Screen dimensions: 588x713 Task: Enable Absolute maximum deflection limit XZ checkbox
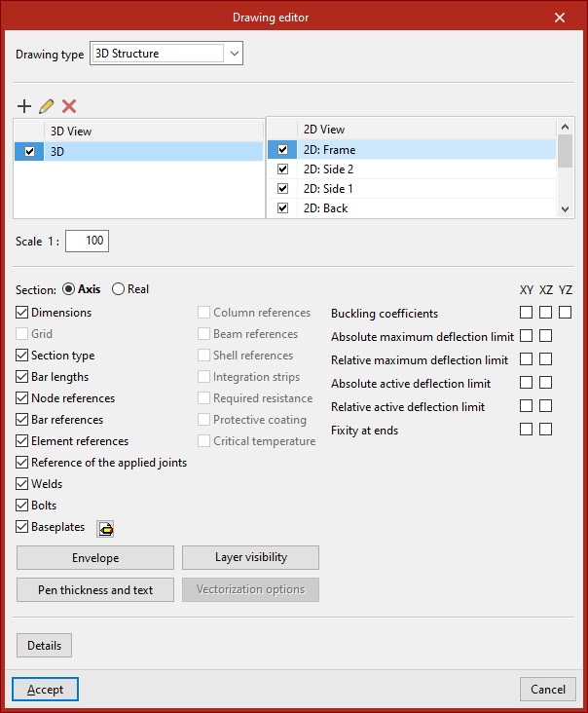[x=546, y=336]
